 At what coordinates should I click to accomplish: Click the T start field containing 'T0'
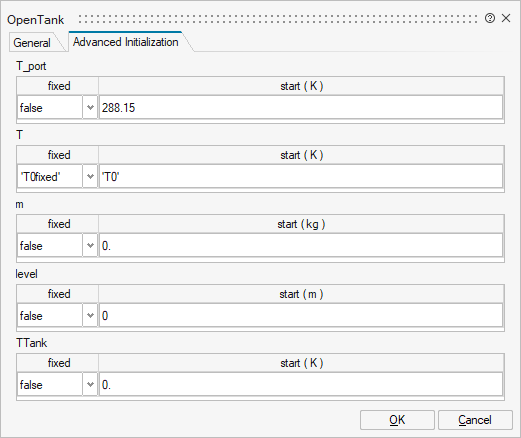(x=301, y=177)
